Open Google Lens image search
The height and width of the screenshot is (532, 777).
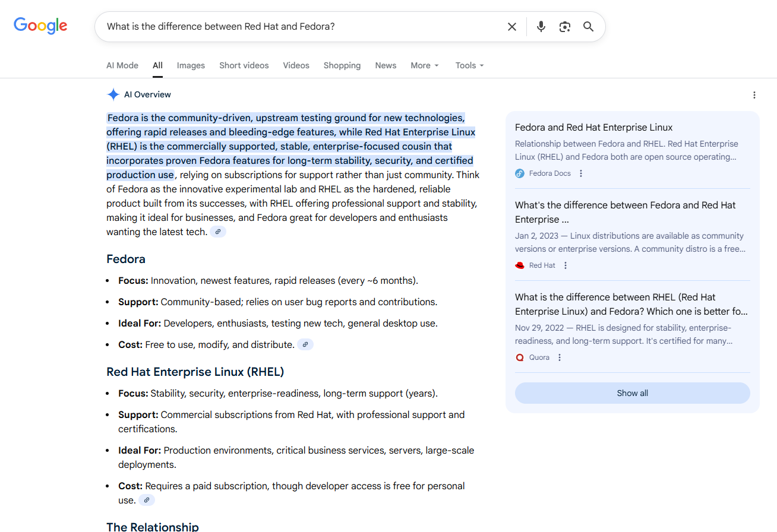[x=564, y=27]
